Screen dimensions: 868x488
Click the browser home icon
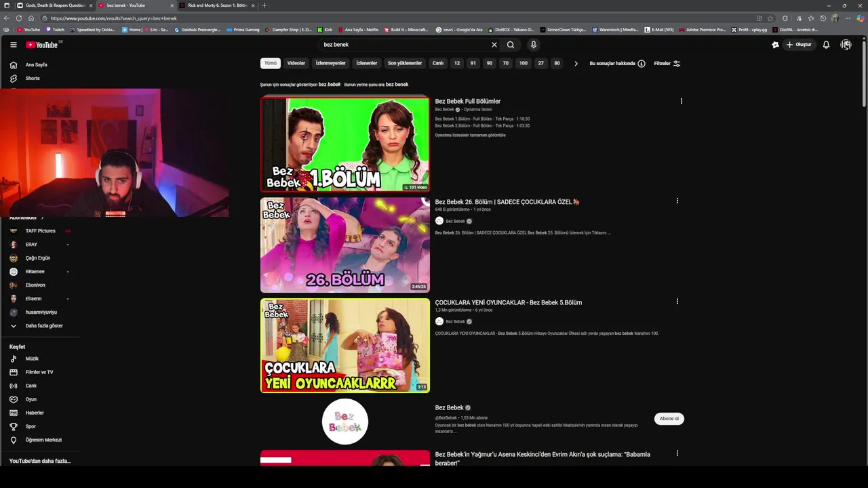[x=31, y=18]
